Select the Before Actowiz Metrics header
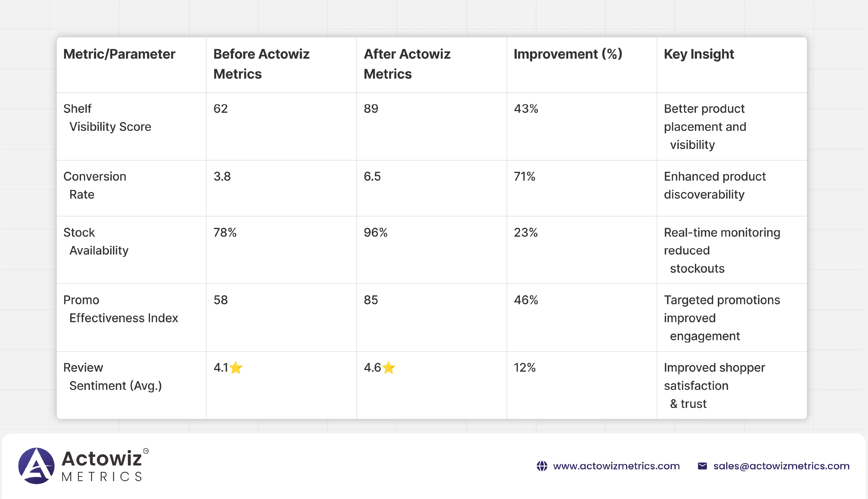 pyautogui.click(x=261, y=64)
